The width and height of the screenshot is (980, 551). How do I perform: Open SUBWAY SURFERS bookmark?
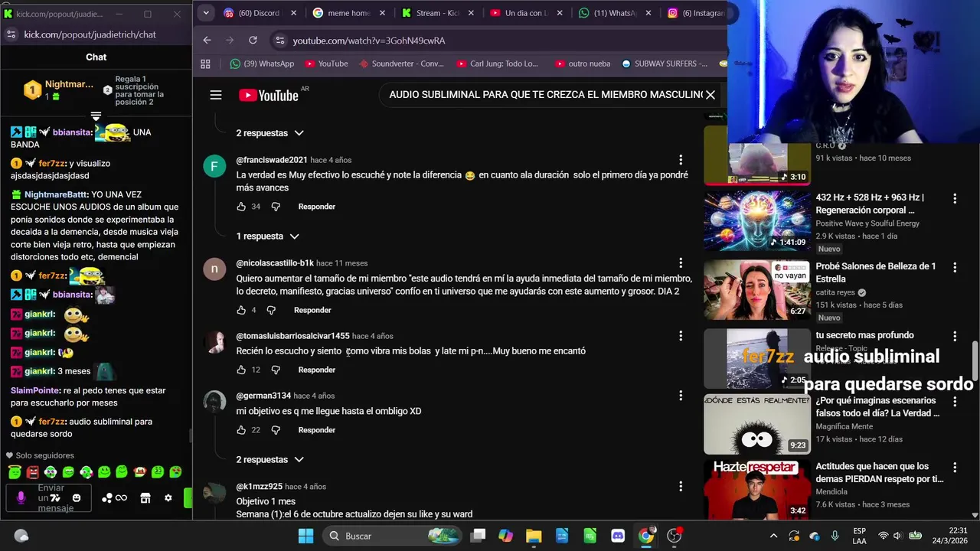click(664, 64)
